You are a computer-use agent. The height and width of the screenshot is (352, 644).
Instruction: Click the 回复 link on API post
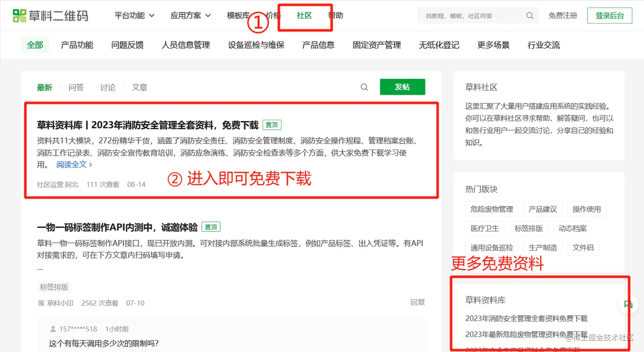tap(417, 302)
